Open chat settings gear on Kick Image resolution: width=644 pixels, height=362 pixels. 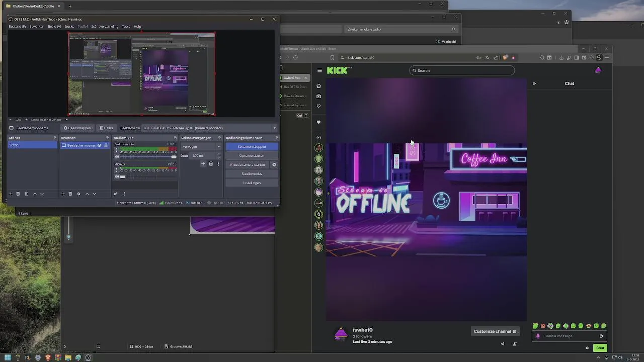tap(587, 348)
